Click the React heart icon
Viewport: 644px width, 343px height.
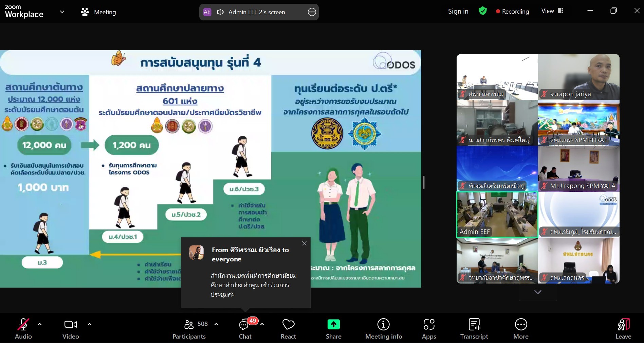288,328
